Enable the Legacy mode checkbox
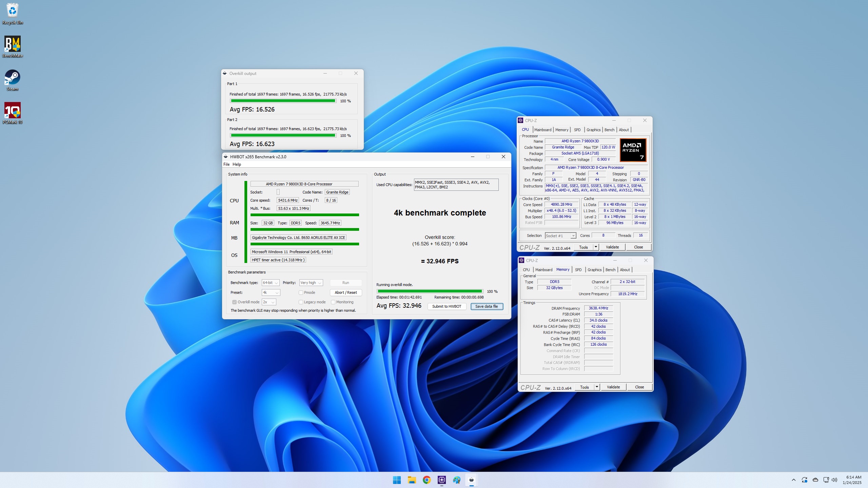 click(x=301, y=302)
